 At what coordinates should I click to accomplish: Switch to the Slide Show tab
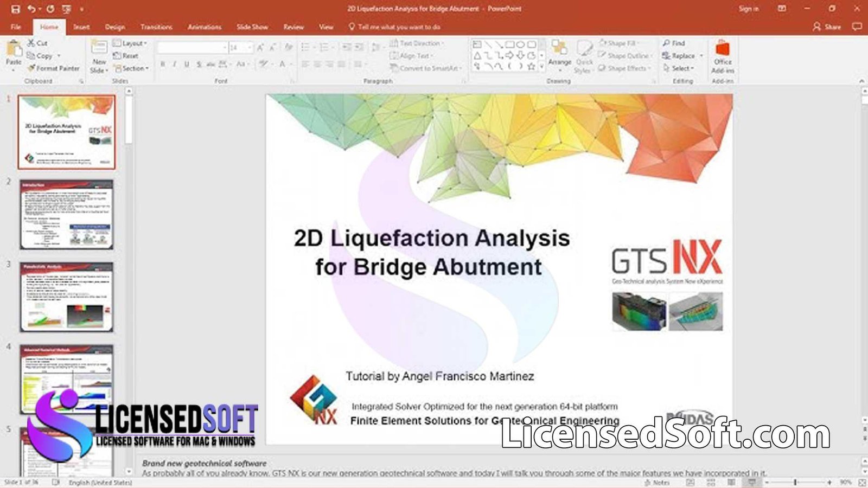pyautogui.click(x=252, y=27)
